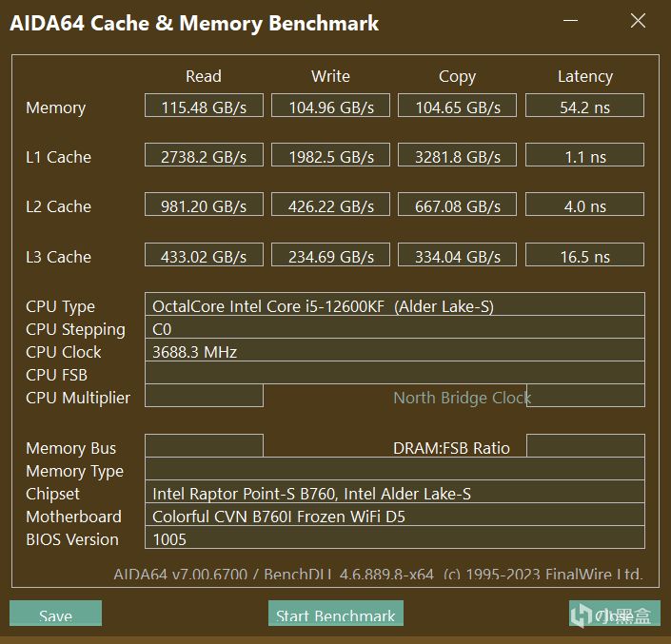
Task: Click the window title AIDA64 Cache & Memory Benchmark
Action: 194,24
